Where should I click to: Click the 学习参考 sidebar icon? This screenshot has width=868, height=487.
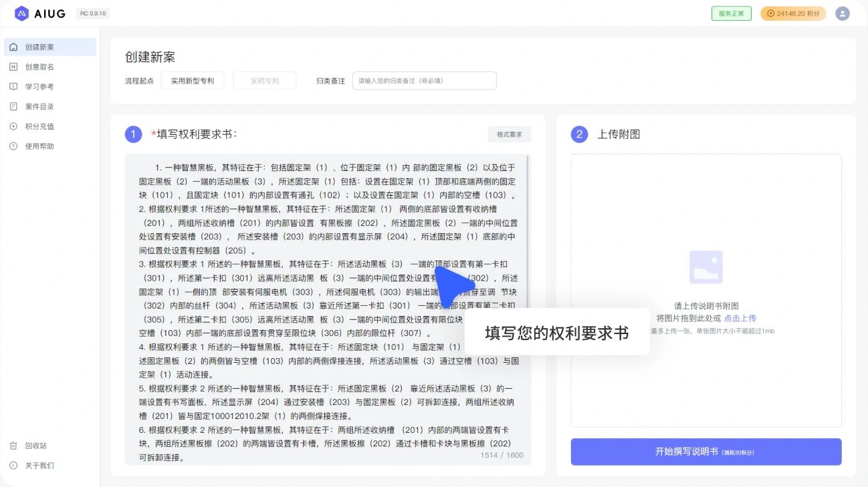[13, 86]
